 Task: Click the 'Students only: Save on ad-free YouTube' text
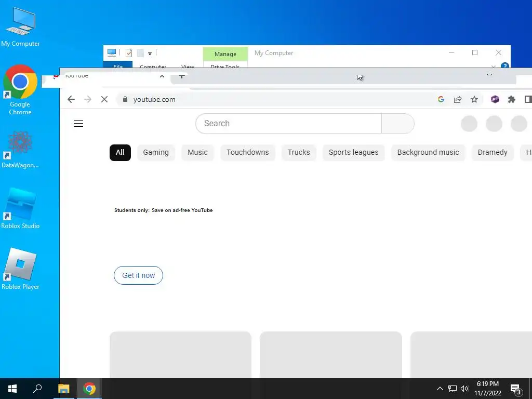tap(164, 210)
